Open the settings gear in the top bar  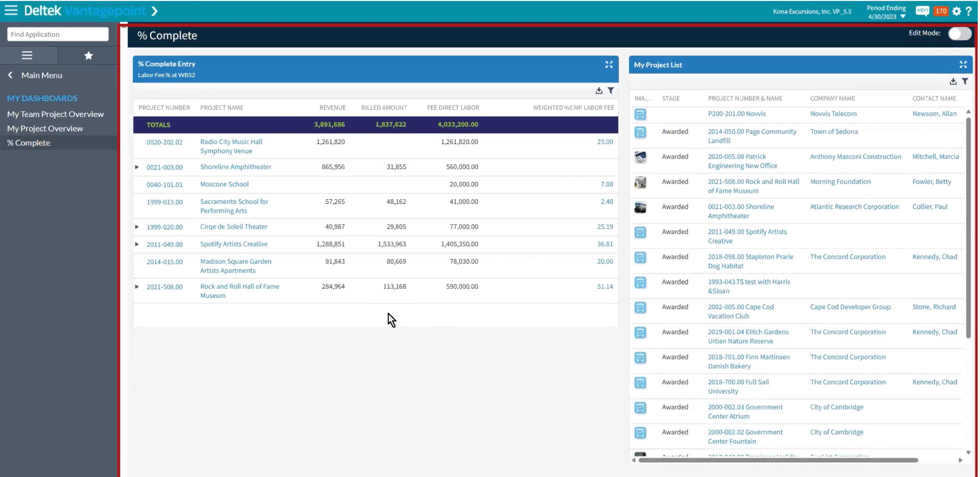click(x=956, y=11)
